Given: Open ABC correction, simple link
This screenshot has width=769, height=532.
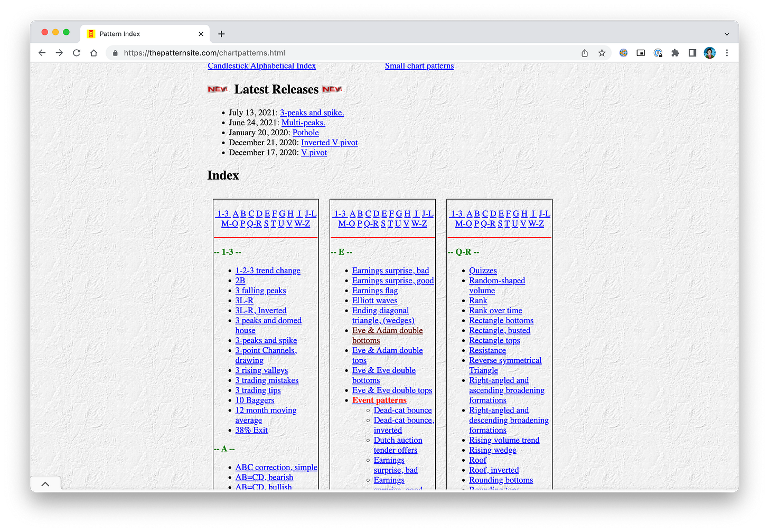Looking at the screenshot, I should point(276,468).
